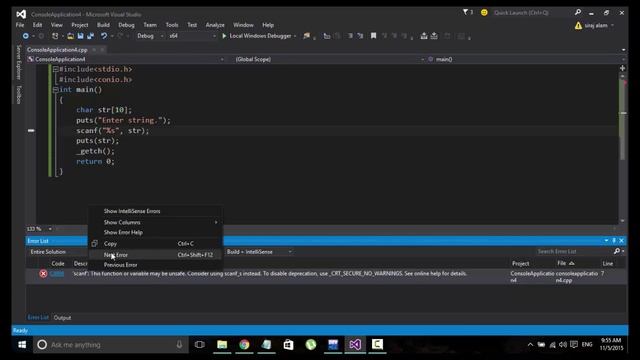This screenshot has width=640, height=360.
Task: Collapse the main function outline toggle
Action: [x=55, y=90]
